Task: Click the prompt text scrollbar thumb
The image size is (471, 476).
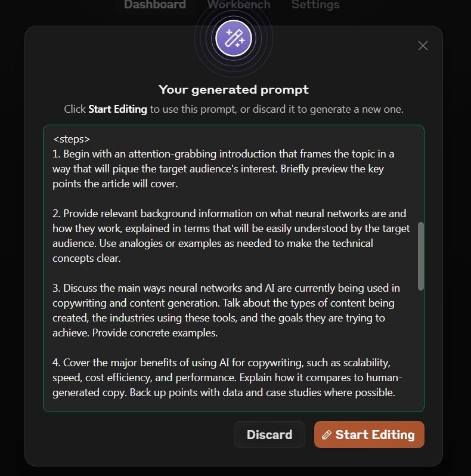Action: 421,256
